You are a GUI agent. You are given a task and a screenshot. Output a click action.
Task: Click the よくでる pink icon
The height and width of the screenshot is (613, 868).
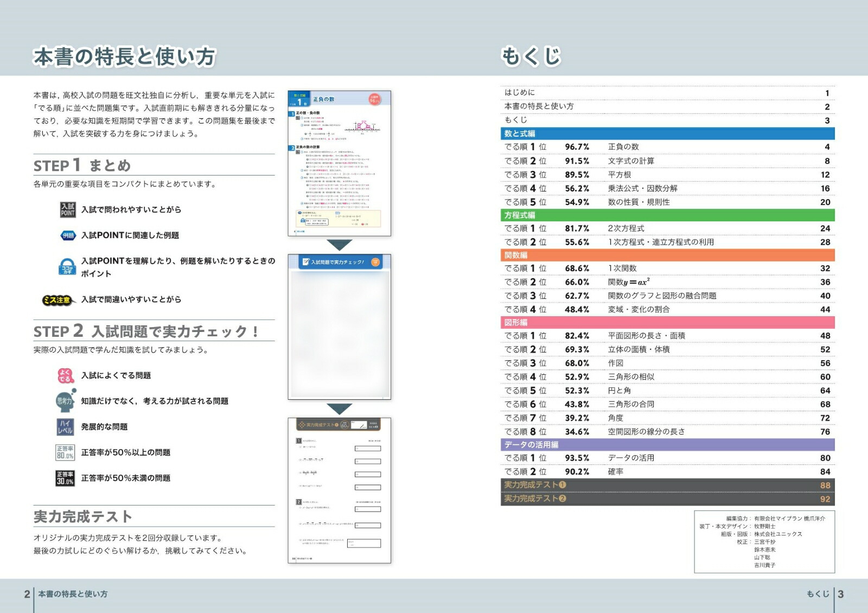coord(65,375)
